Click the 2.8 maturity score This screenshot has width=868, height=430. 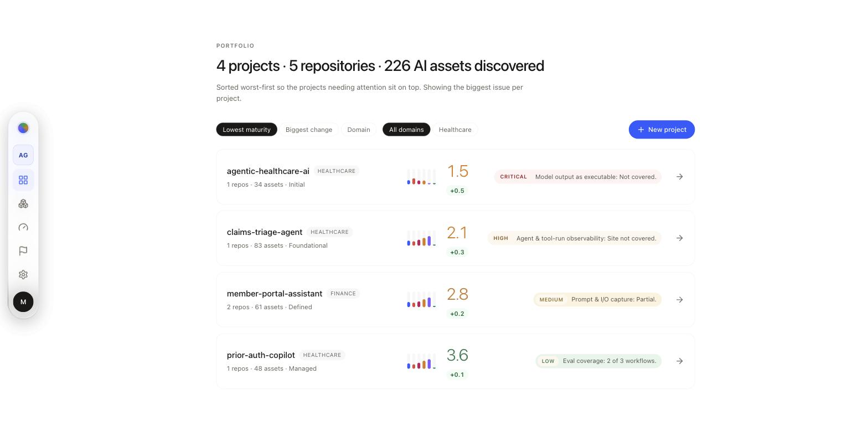[458, 294]
